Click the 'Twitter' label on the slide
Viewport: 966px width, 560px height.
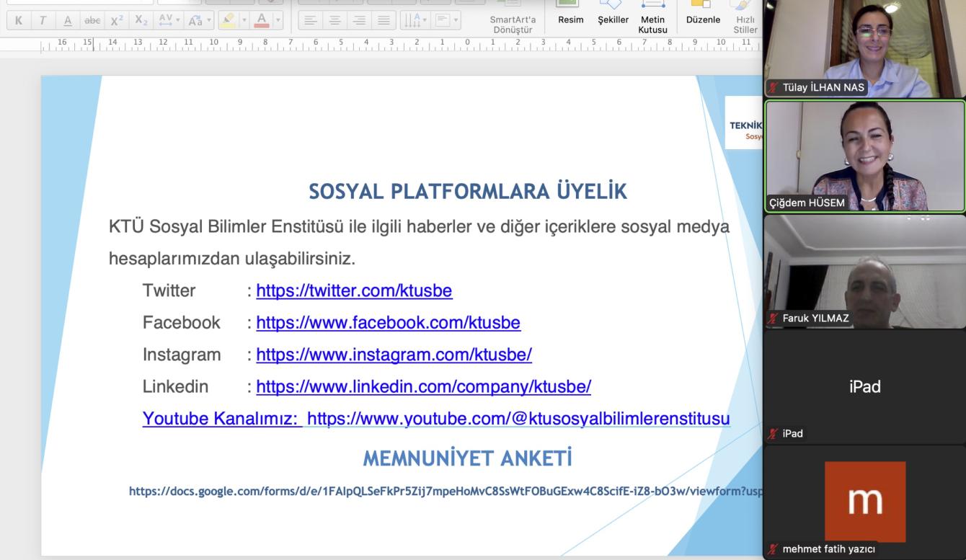(169, 291)
